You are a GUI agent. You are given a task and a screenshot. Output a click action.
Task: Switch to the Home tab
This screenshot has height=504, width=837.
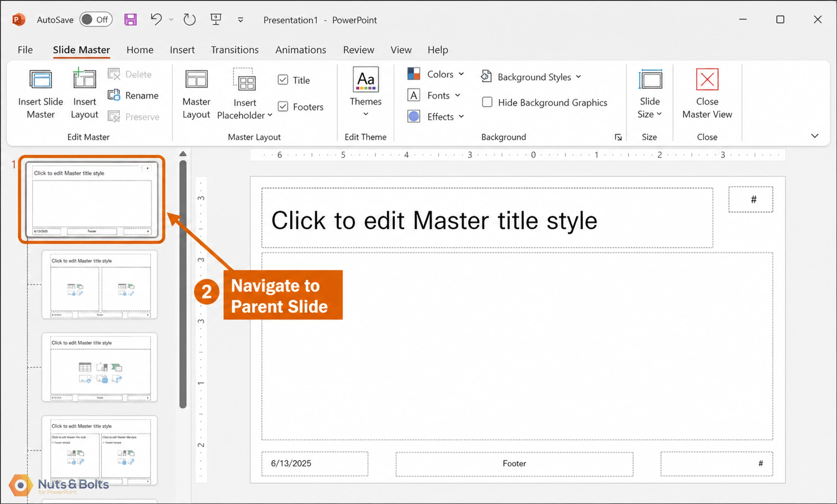140,50
